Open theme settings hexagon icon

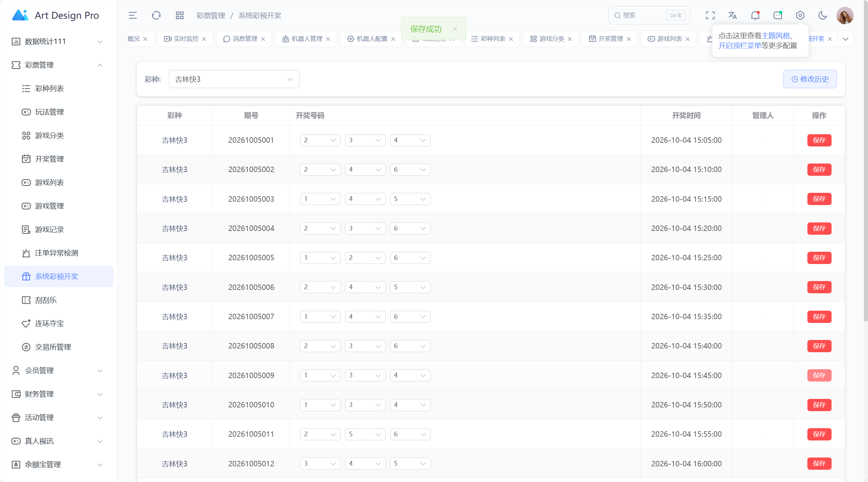coord(800,15)
